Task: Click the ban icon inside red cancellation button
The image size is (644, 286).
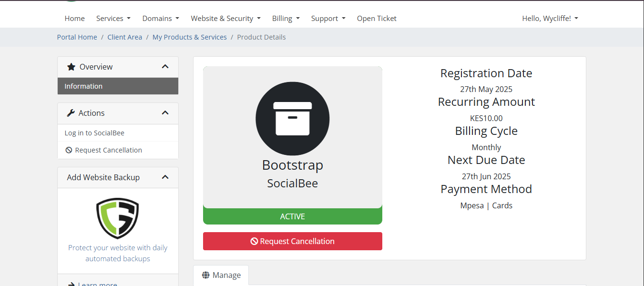Action: coord(255,241)
